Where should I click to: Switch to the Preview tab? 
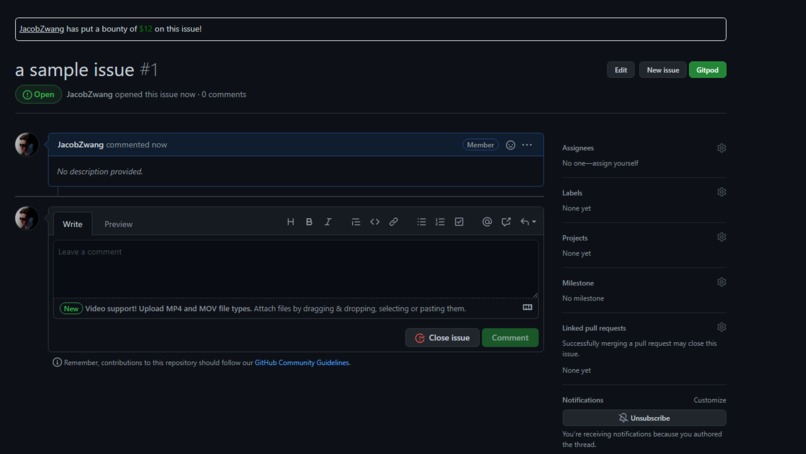tap(118, 224)
